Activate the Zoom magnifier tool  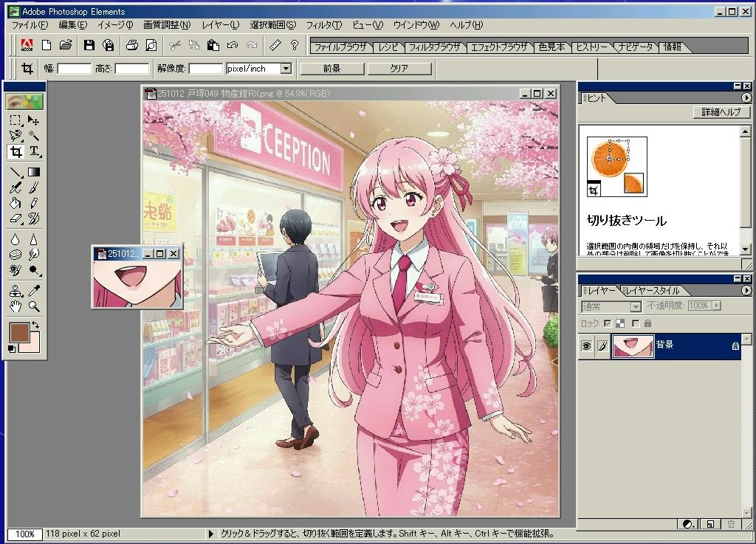pos(34,306)
